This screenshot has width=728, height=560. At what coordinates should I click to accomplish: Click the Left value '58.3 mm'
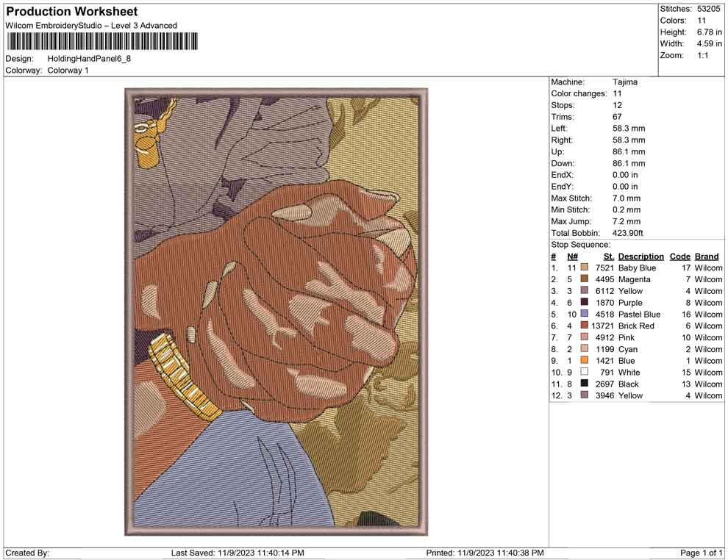(629, 129)
